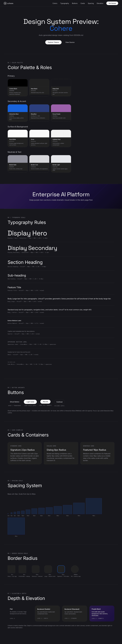Click the Get Started button

click(x=112, y=3)
